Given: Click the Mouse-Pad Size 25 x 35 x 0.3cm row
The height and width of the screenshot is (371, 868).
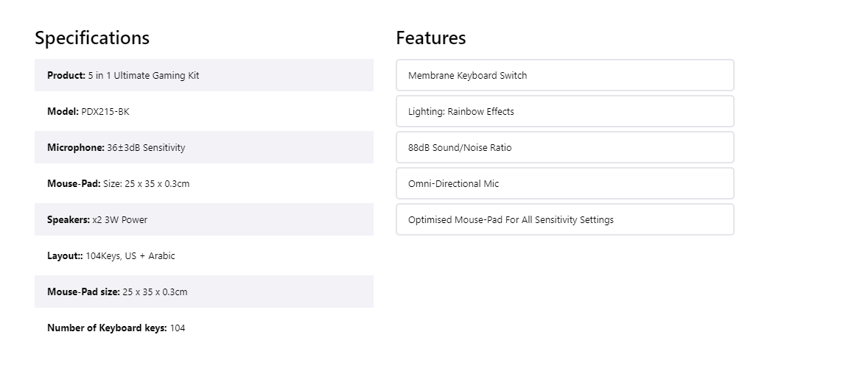Looking at the screenshot, I should [203, 183].
